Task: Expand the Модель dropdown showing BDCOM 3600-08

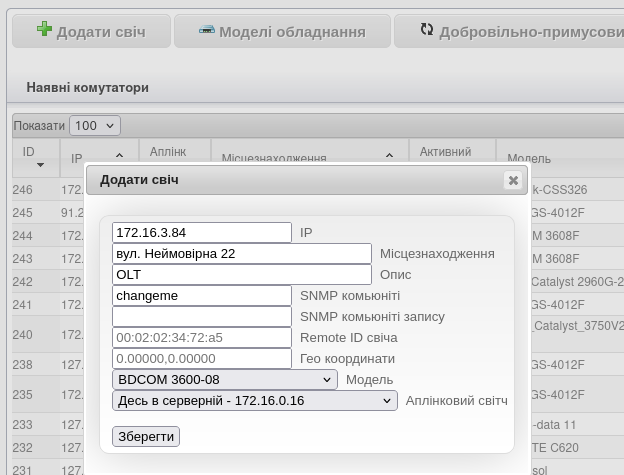Action: 225,380
